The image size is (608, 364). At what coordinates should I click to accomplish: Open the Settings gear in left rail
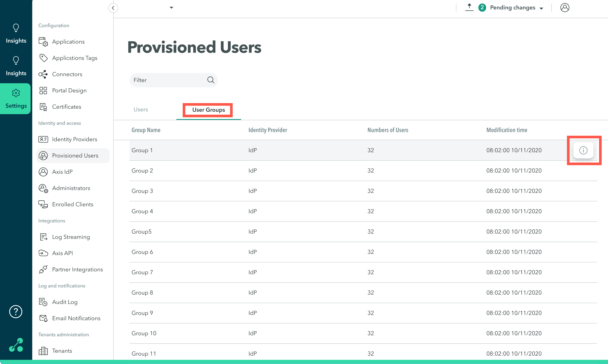[x=15, y=99]
